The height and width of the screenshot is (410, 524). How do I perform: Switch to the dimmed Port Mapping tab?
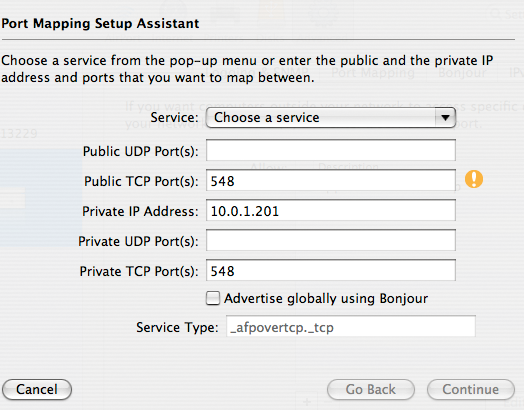point(373,73)
